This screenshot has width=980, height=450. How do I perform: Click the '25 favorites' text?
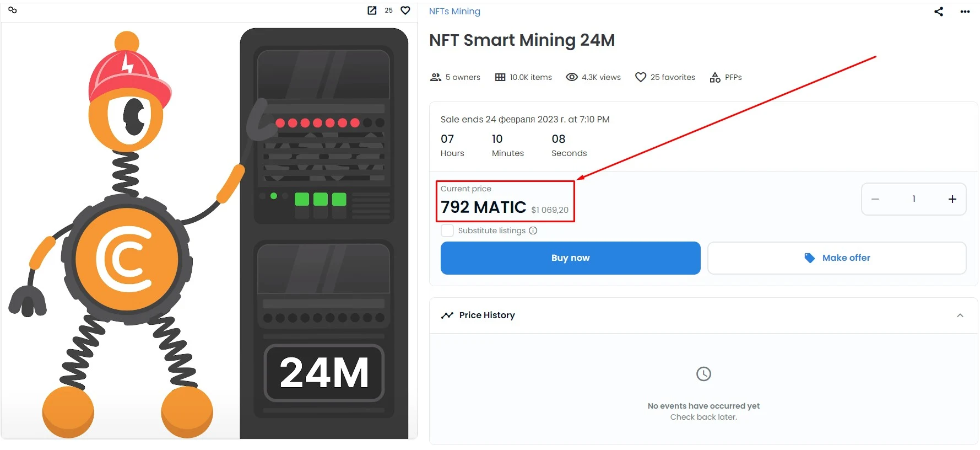673,77
